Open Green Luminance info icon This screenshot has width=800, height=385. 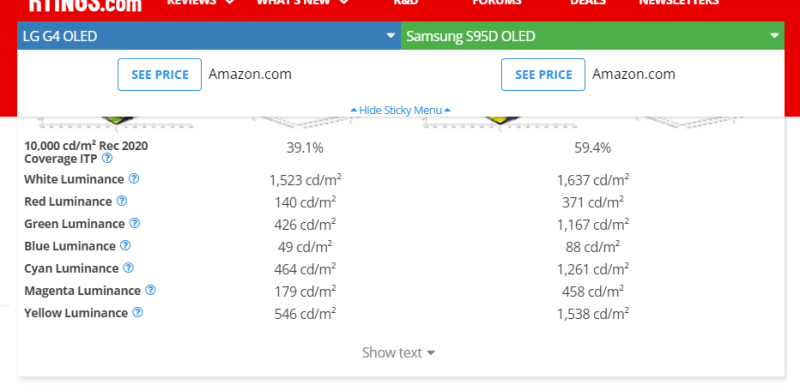pyautogui.click(x=134, y=223)
